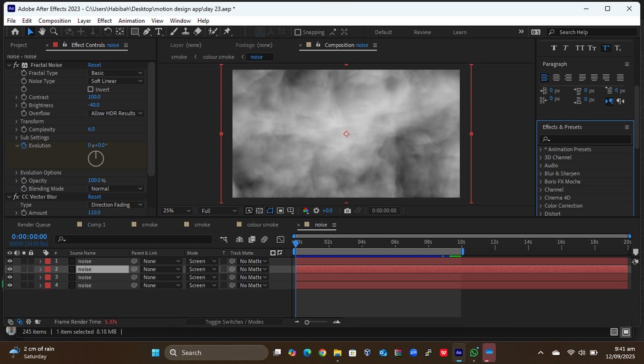
Task: Select center align text in Paragraph panel
Action: 556,77
